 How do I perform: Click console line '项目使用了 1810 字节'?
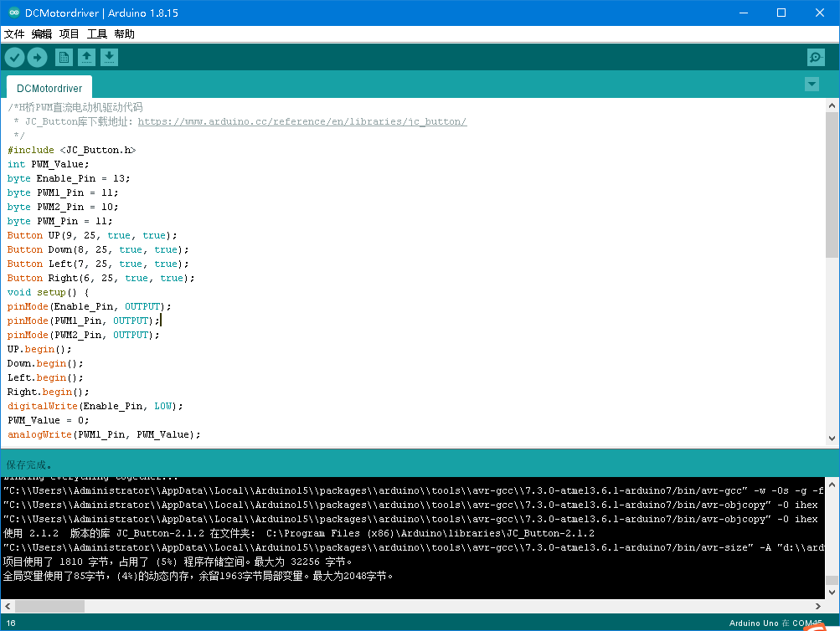click(178, 562)
